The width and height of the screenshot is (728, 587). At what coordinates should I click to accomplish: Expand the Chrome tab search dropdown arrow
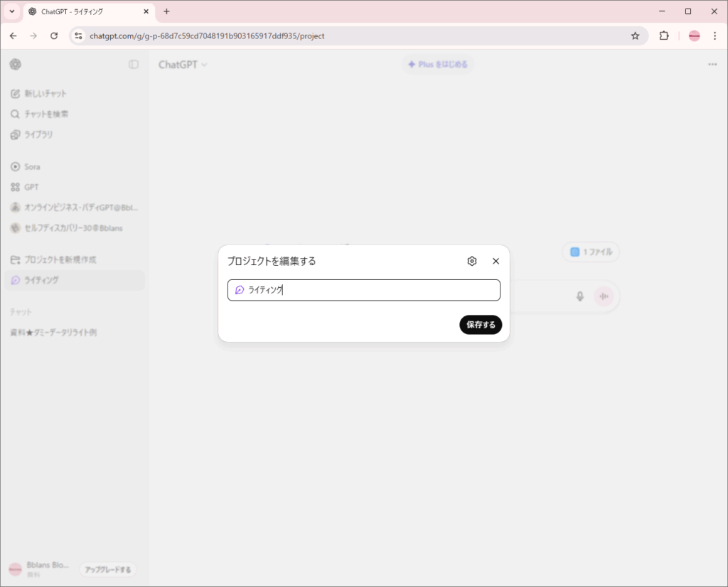tap(12, 11)
